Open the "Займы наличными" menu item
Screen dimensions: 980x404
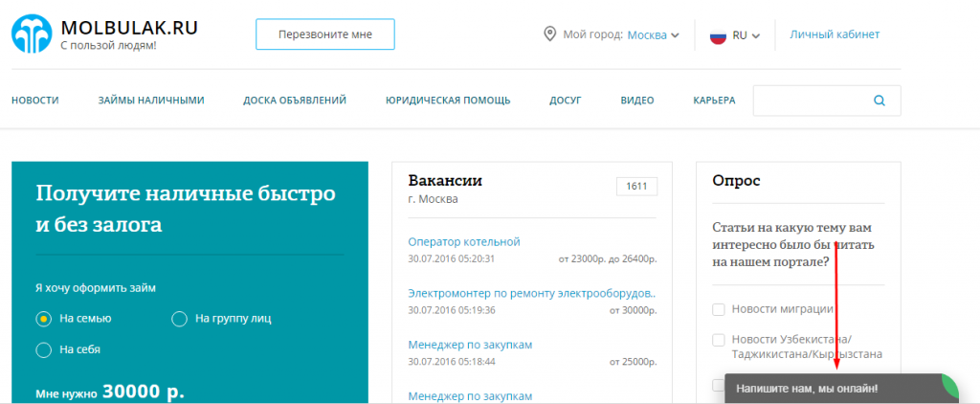pyautogui.click(x=151, y=101)
